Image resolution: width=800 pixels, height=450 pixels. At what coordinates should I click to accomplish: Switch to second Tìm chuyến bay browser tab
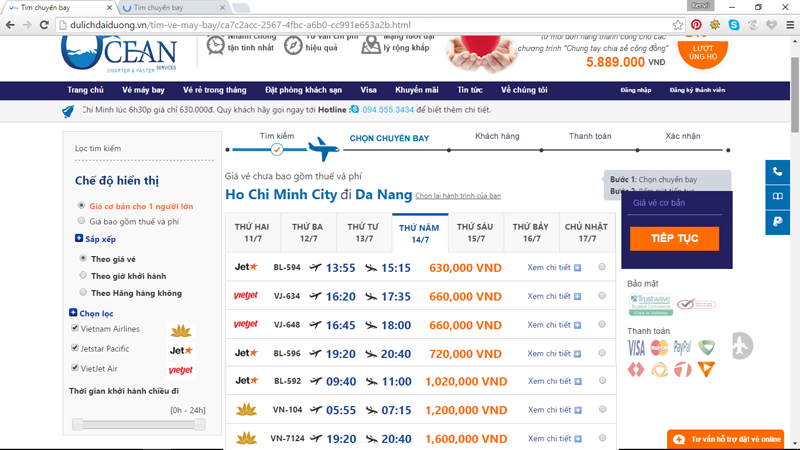point(173,8)
